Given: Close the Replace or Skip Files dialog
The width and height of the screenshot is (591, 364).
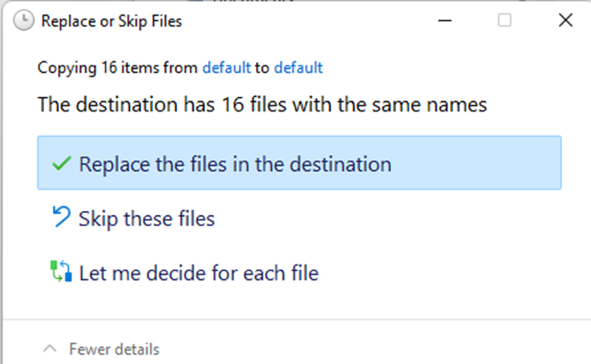Looking at the screenshot, I should (x=565, y=20).
